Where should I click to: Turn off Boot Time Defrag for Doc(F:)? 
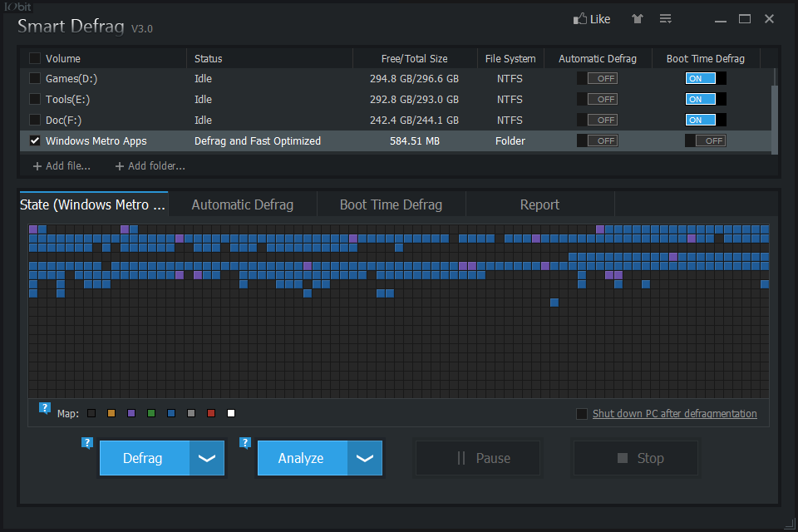click(705, 120)
